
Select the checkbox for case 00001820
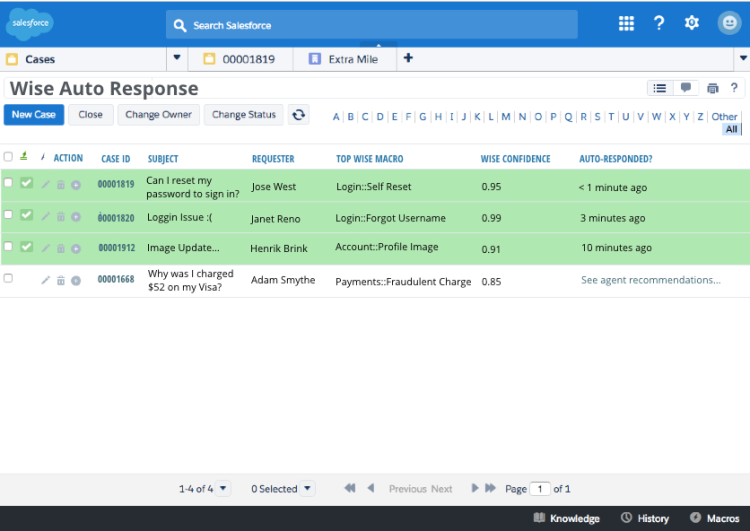point(8,215)
